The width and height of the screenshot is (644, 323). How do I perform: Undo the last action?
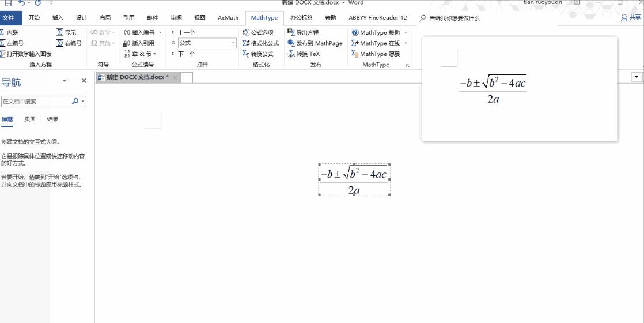click(21, 3)
